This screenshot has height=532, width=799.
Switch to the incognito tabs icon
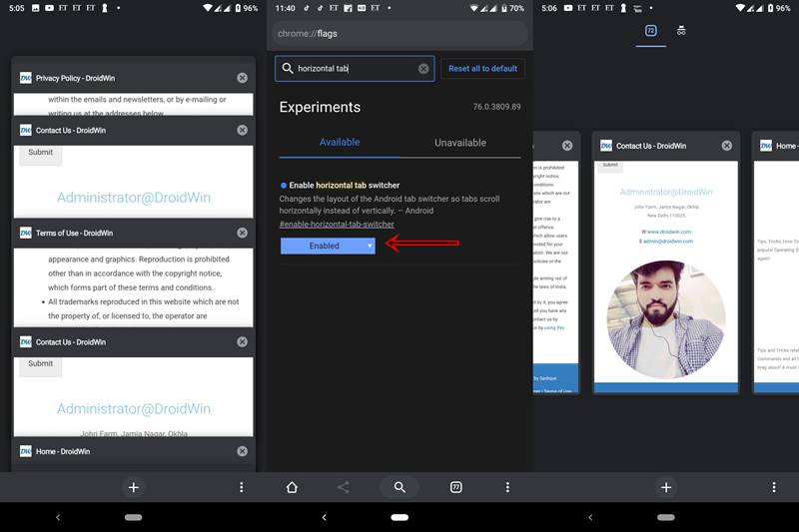click(x=681, y=31)
